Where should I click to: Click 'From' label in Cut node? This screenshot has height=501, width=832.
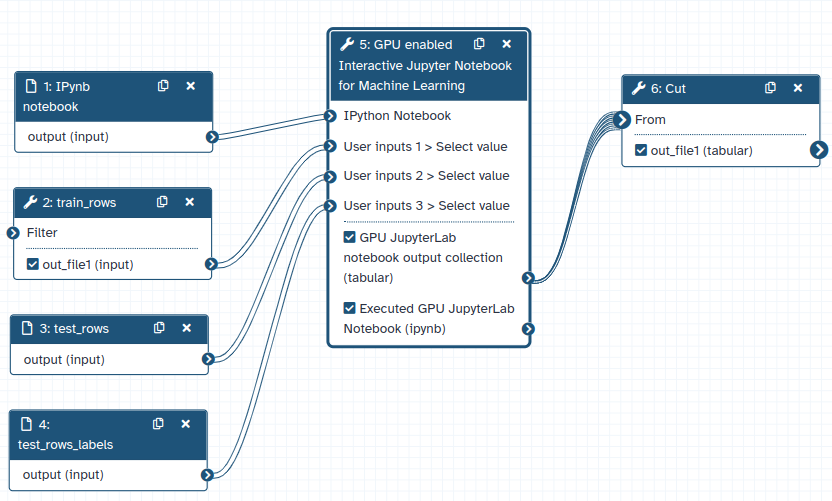point(650,120)
